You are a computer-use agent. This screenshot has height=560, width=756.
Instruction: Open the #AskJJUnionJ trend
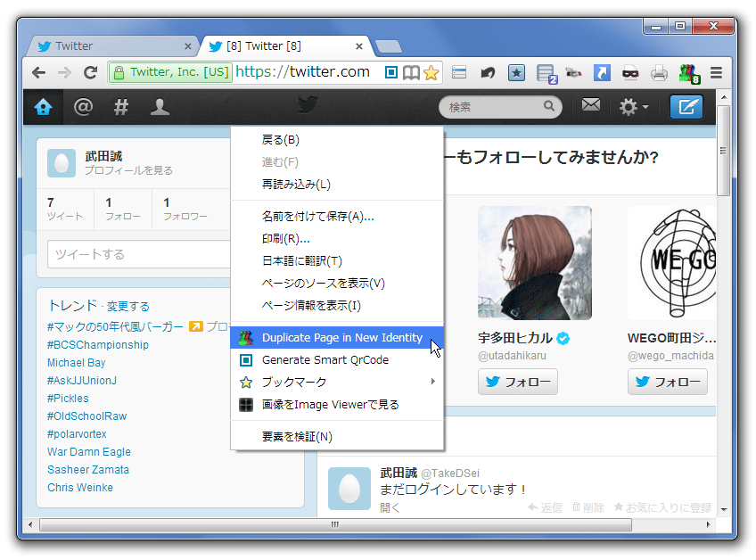[x=82, y=381]
